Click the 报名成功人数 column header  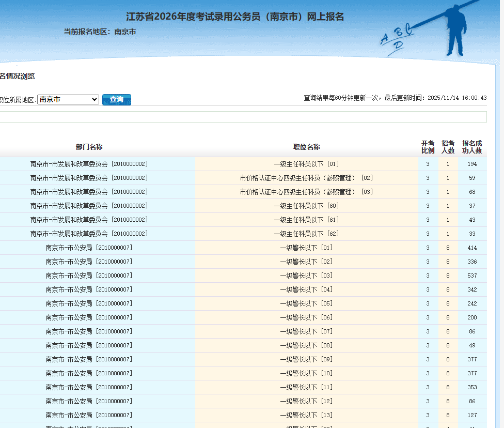click(472, 147)
